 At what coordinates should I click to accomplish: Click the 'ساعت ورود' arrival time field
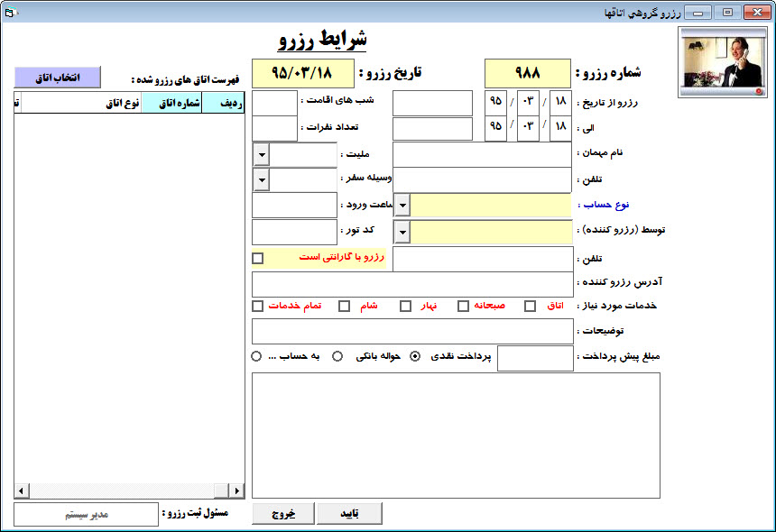(x=294, y=206)
